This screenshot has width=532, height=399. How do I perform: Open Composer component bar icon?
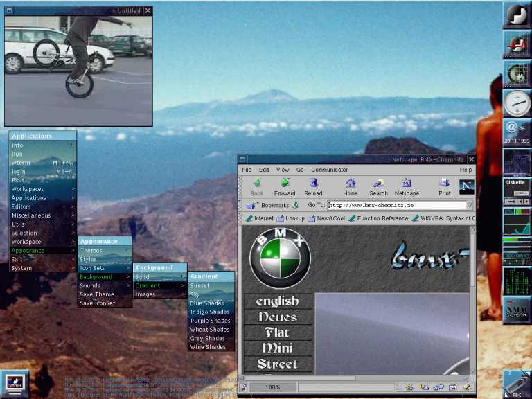[x=467, y=387]
